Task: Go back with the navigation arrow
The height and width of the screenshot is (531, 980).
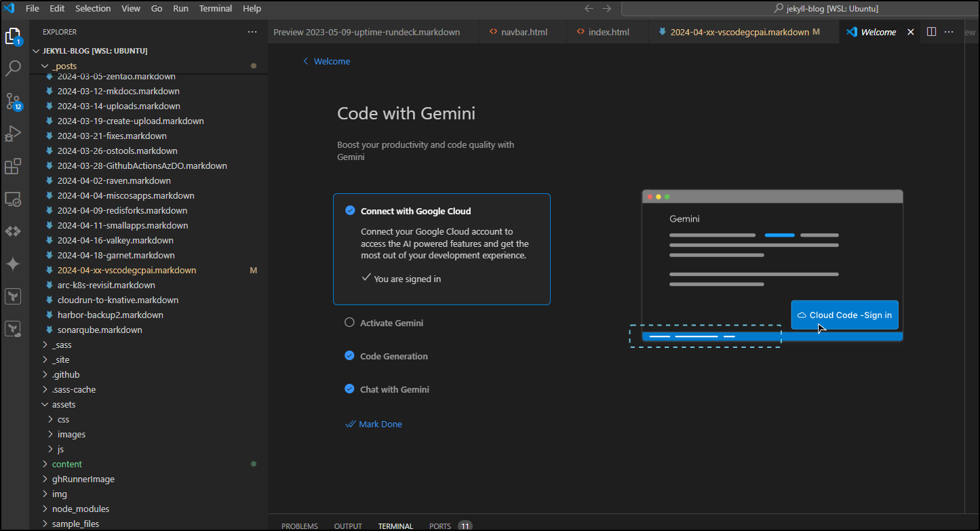Action: click(x=589, y=9)
